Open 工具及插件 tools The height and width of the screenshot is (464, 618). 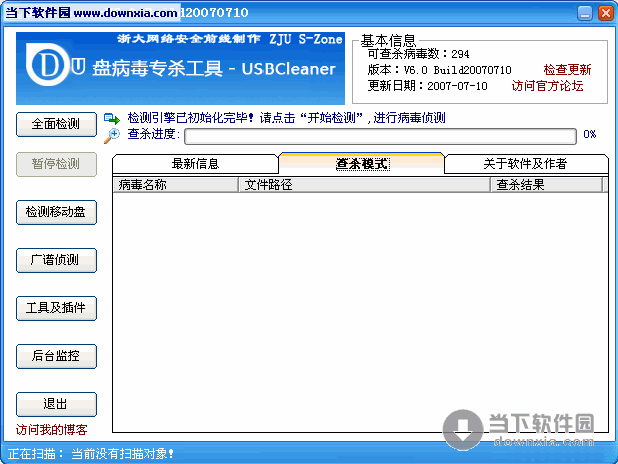56,308
